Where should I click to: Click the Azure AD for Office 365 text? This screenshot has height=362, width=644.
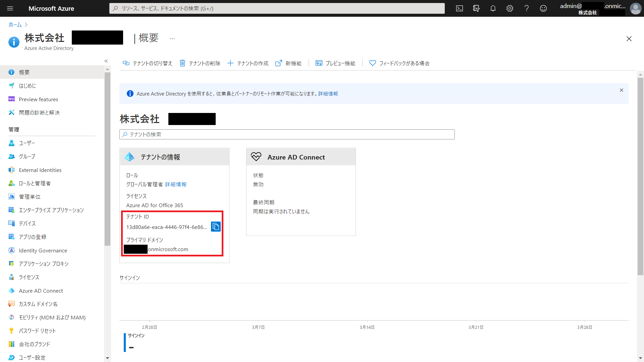tap(155, 205)
